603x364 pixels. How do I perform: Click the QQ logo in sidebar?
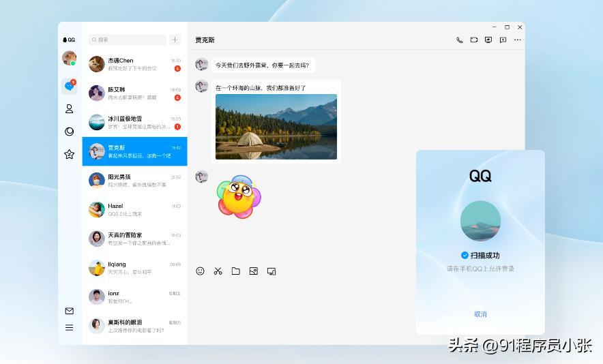[x=69, y=40]
